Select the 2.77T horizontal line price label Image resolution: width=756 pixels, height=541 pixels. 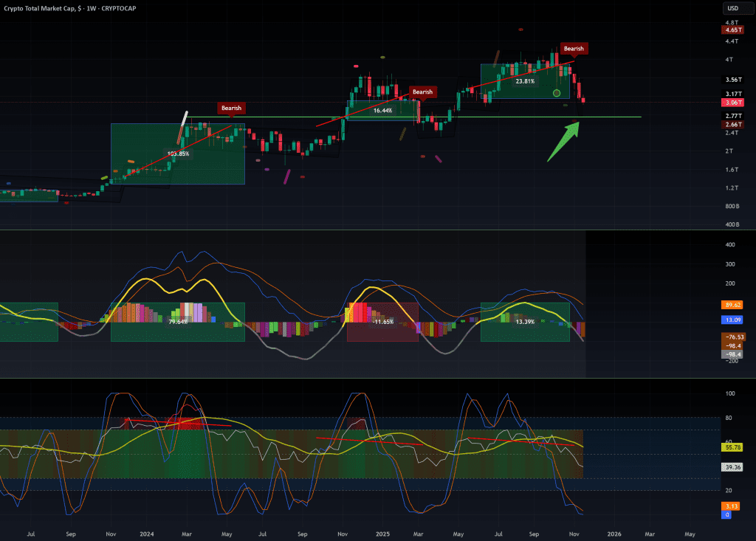tap(733, 117)
